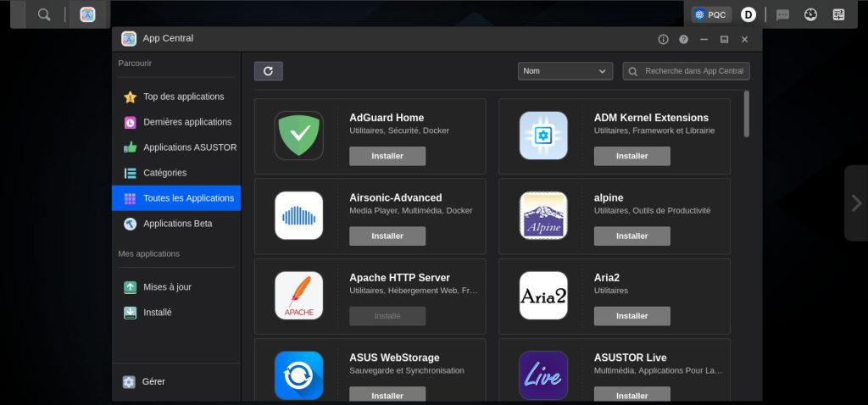The image size is (868, 405).
Task: Open the Airsonic-Advanced title
Action: click(x=396, y=197)
